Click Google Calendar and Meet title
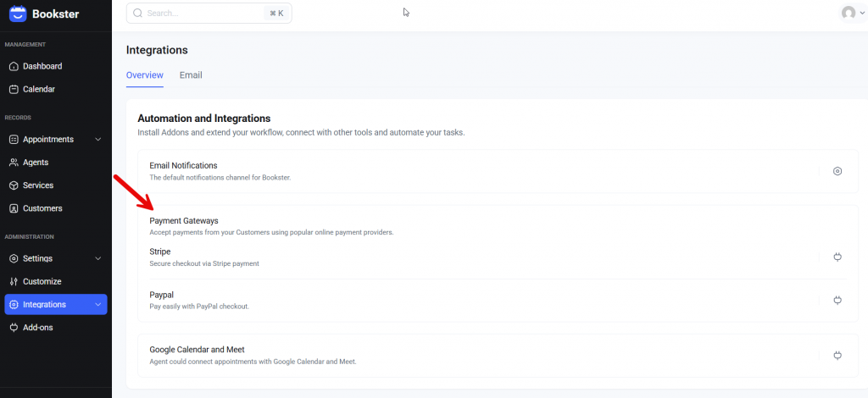The height and width of the screenshot is (398, 868). point(197,350)
